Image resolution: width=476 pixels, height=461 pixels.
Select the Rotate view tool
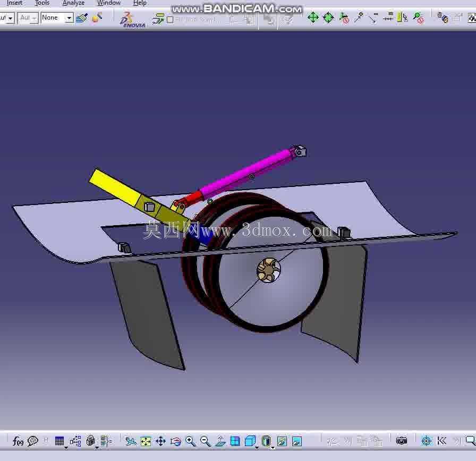click(x=175, y=441)
